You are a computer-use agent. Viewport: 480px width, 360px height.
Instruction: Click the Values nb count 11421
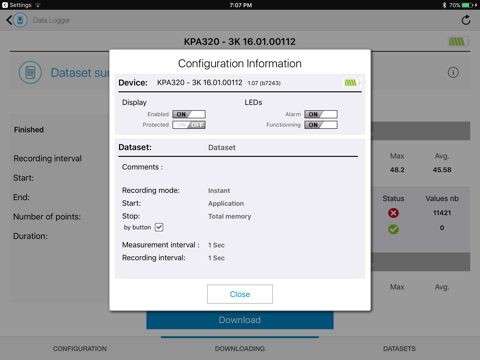(442, 213)
